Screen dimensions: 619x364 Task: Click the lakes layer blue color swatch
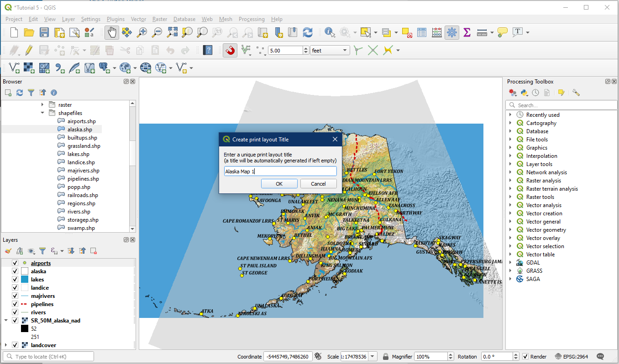[25, 280]
